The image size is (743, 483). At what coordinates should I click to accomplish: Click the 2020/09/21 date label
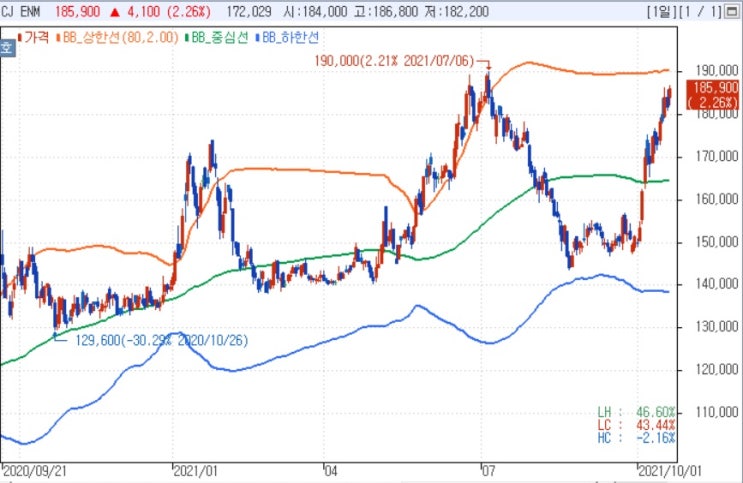click(35, 471)
